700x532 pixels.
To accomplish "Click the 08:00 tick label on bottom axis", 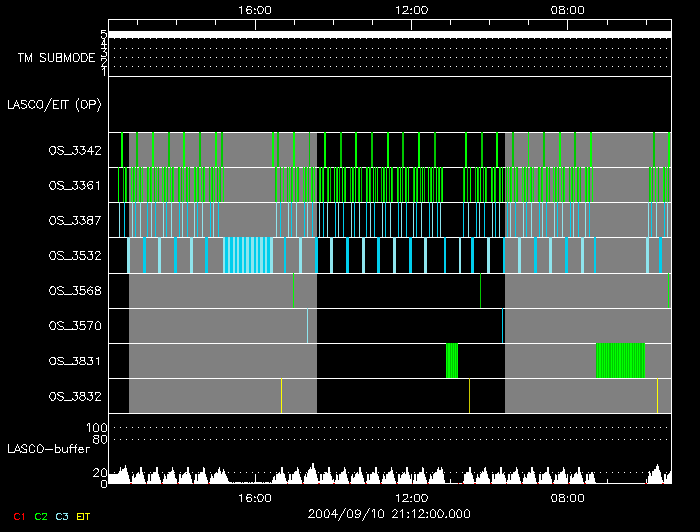I will (568, 498).
